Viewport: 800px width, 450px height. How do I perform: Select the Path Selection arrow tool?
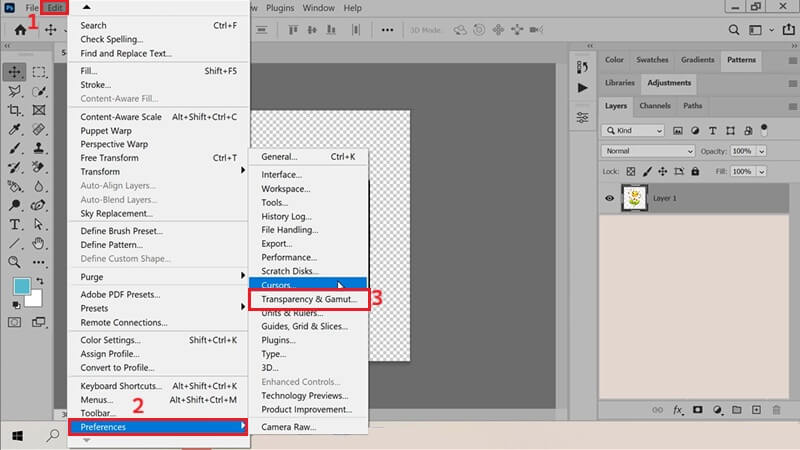[x=39, y=224]
